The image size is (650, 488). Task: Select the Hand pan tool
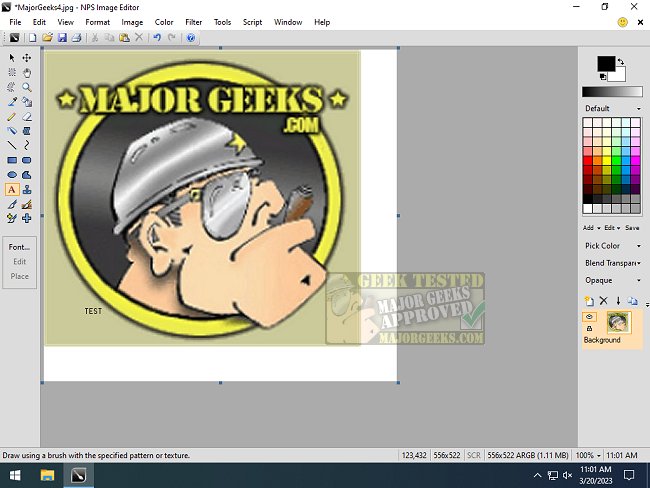(x=26, y=72)
